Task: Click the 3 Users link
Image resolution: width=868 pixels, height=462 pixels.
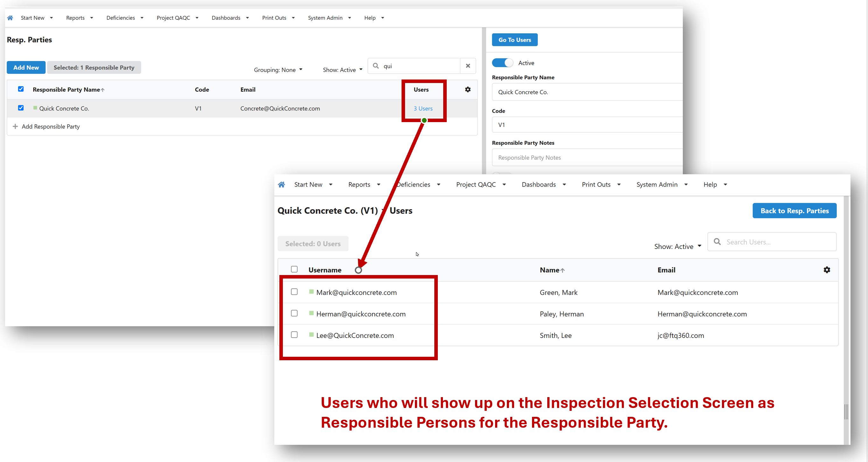Action: click(423, 108)
